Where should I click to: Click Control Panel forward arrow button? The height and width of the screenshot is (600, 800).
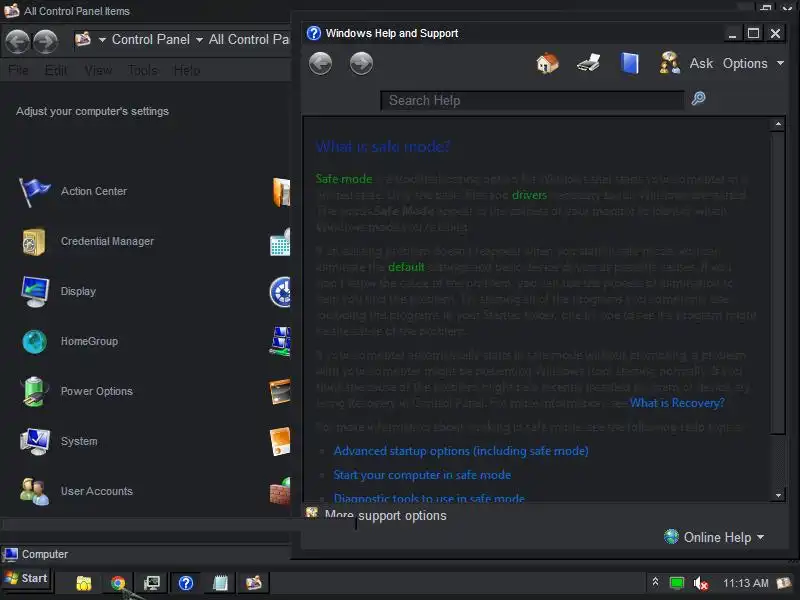click(x=45, y=41)
